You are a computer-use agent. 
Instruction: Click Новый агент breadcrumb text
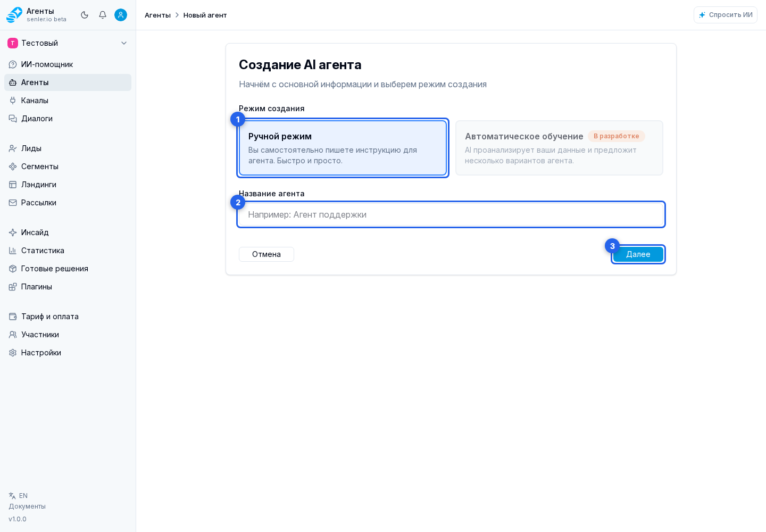pos(205,15)
